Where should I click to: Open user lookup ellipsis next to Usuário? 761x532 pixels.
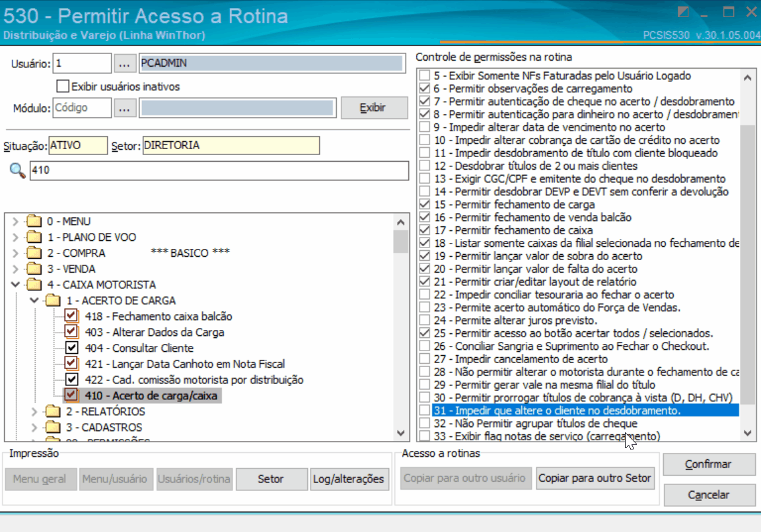[x=124, y=63]
